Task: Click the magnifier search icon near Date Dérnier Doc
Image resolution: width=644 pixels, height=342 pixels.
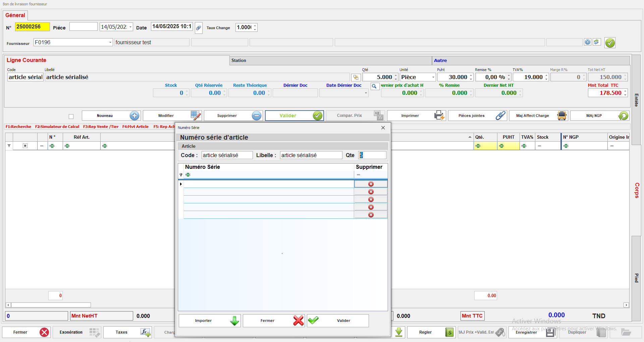Action: click(x=374, y=86)
